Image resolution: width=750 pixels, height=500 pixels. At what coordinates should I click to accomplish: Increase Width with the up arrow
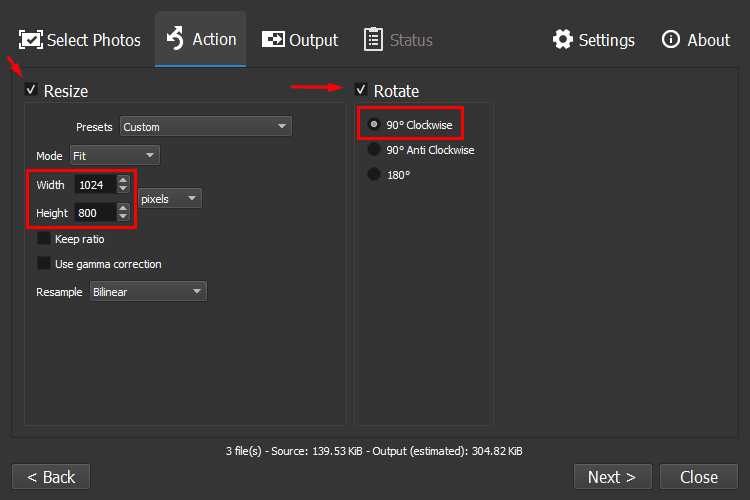coord(123,180)
